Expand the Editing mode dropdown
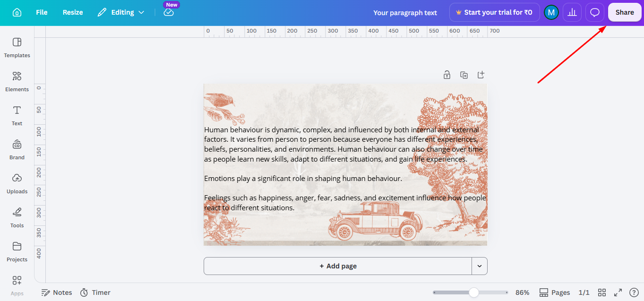Image resolution: width=644 pixels, height=301 pixels. [121, 12]
